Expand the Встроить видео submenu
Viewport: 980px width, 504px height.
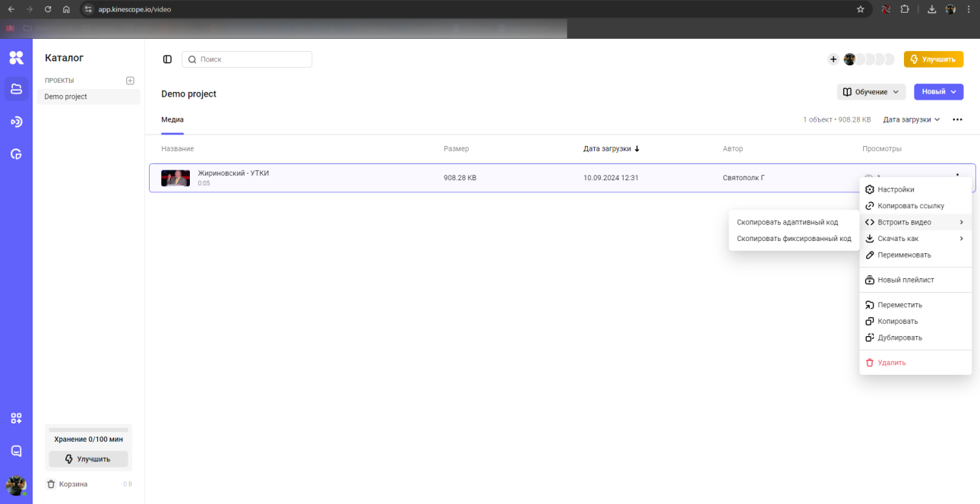915,222
